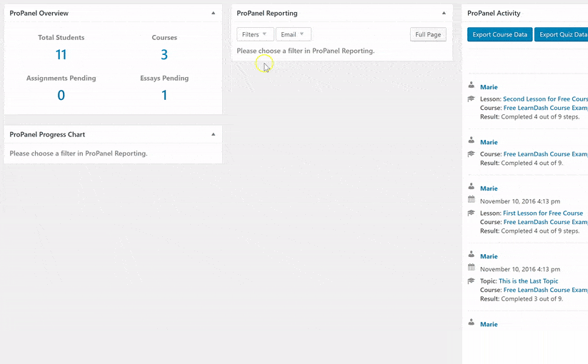Open the This is the Last Topic link

(x=528, y=281)
